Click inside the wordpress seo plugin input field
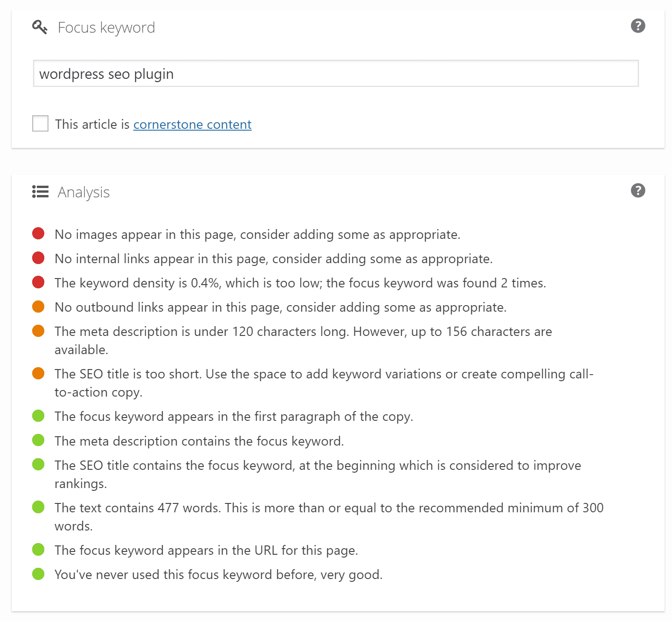 click(335, 73)
